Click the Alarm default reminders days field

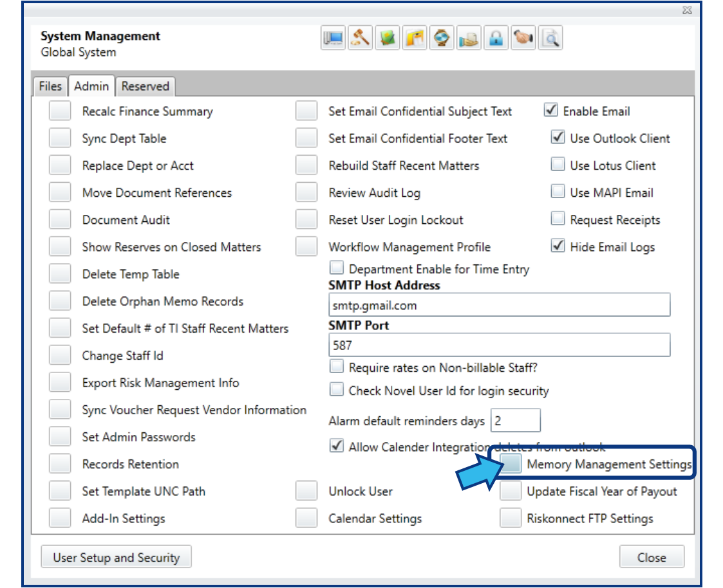515,421
